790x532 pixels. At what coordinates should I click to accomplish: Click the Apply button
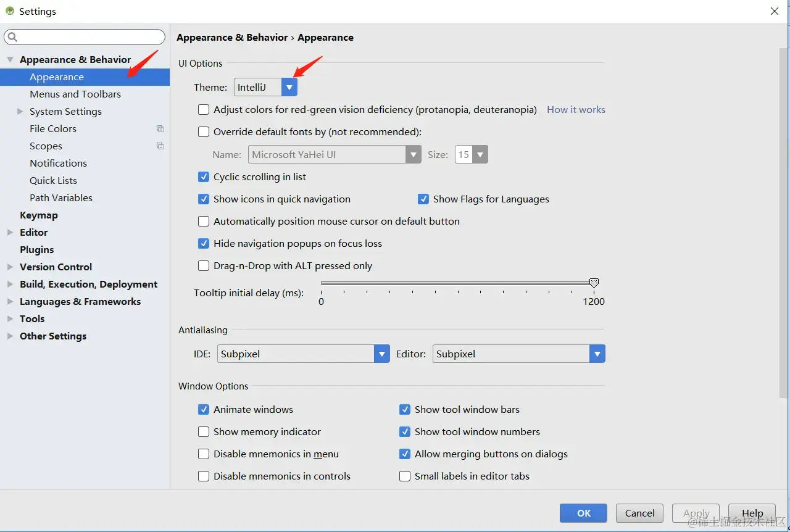pos(696,513)
